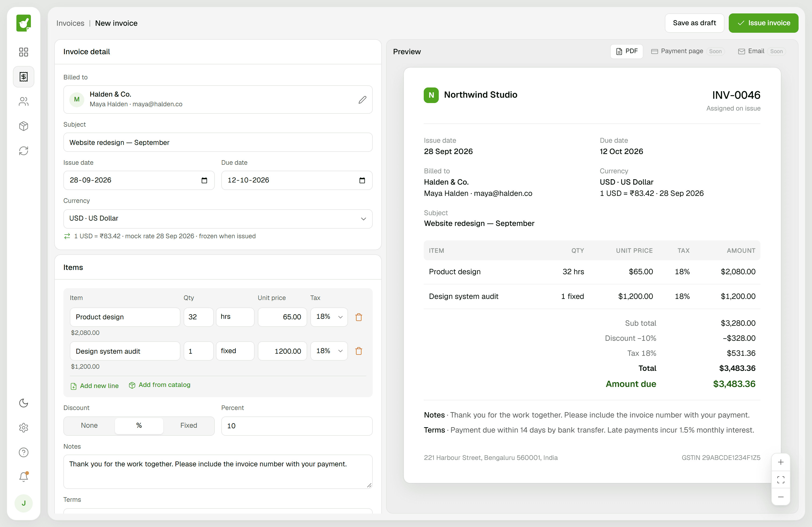This screenshot has width=812, height=527.
Task: Click the Notes text area
Action: coord(218,471)
